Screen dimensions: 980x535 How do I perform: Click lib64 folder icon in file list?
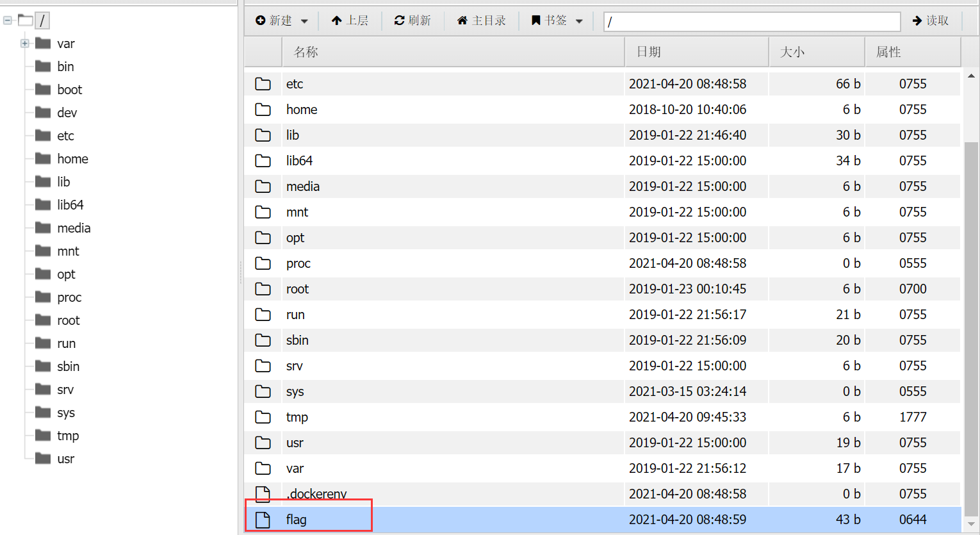(x=263, y=161)
